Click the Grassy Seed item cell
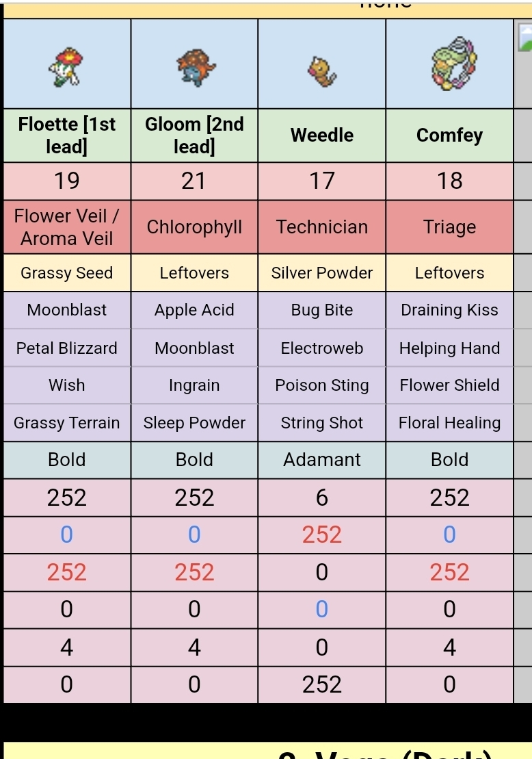Viewport: 532px width, 759px height. point(67,273)
